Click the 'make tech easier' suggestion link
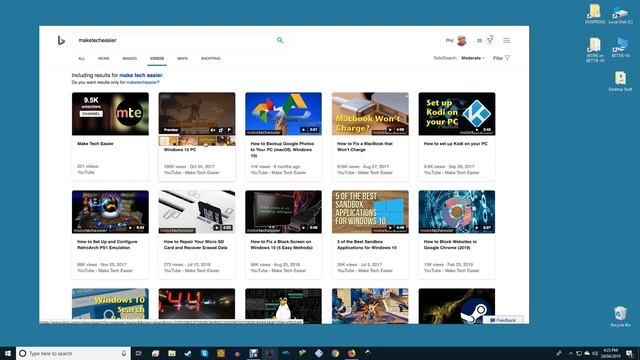Viewport: 640px width, 360px height. tap(141, 75)
